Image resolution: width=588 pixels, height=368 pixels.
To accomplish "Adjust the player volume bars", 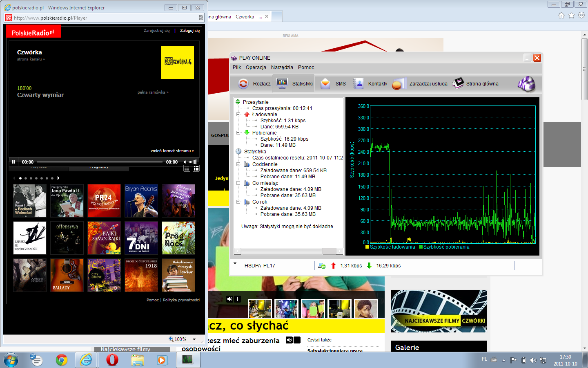I will (192, 162).
